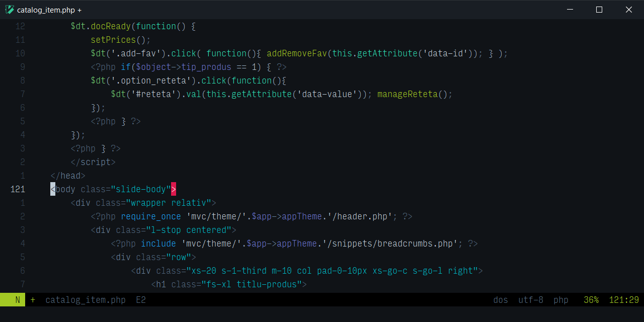The image size is (644, 322).
Task: Click the php filetype indicator
Action: pos(561,300)
